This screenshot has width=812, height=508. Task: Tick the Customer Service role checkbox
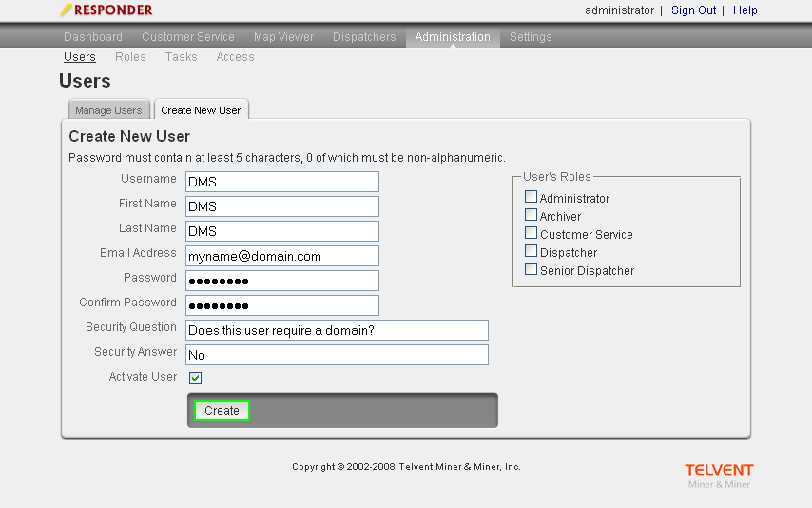click(x=532, y=234)
